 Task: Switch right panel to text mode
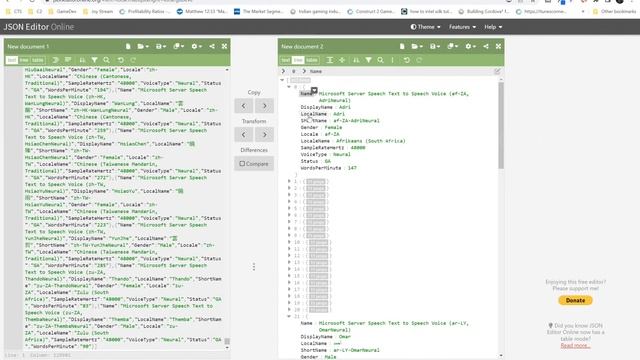(286, 60)
